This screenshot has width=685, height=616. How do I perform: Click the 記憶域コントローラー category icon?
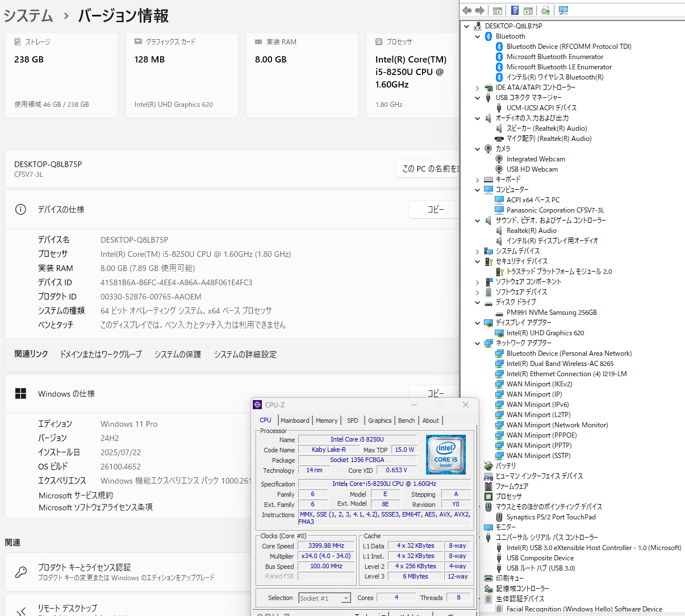click(x=488, y=589)
